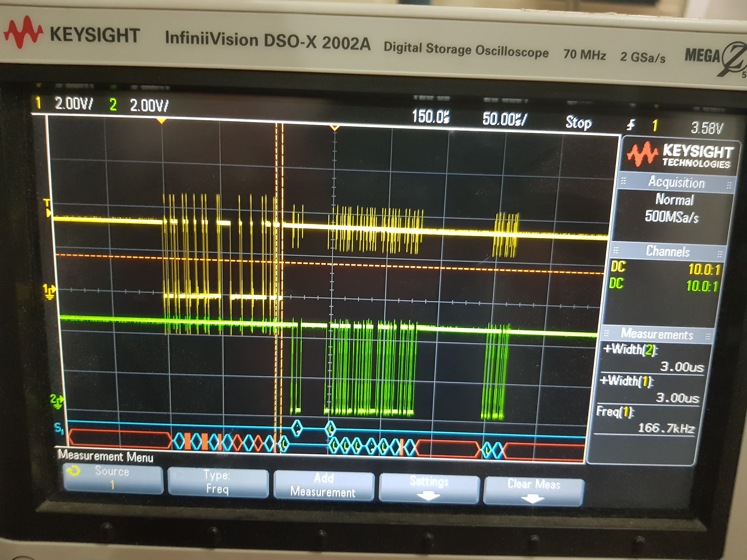Click the yellow rotary knob icon on Source
Viewport: 747px width, 560px height.
pyautogui.click(x=73, y=471)
